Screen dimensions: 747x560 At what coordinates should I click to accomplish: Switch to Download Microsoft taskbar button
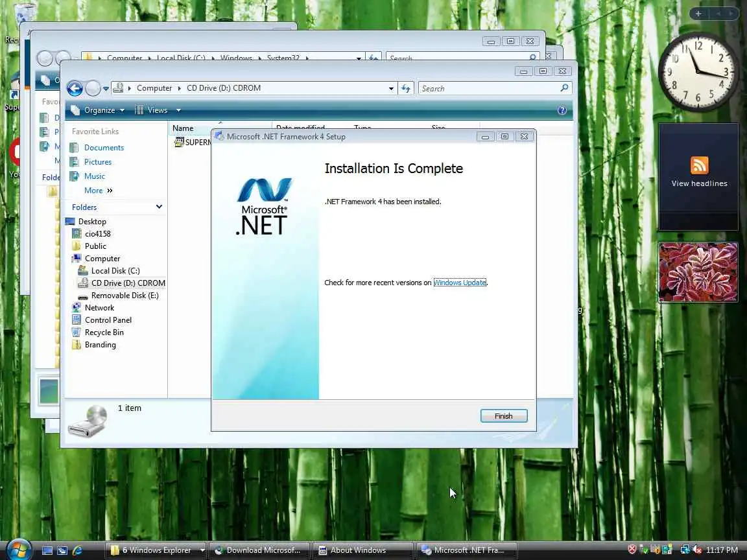(x=259, y=550)
